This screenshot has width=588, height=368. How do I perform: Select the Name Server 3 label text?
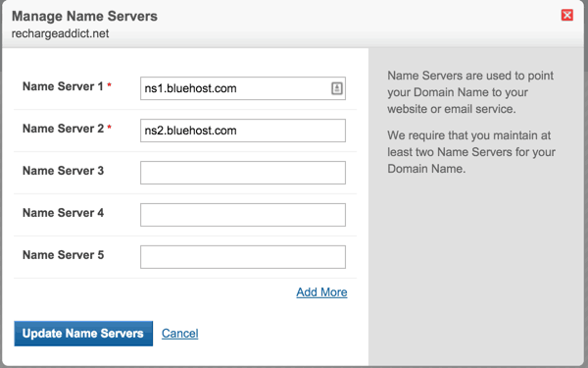point(63,171)
